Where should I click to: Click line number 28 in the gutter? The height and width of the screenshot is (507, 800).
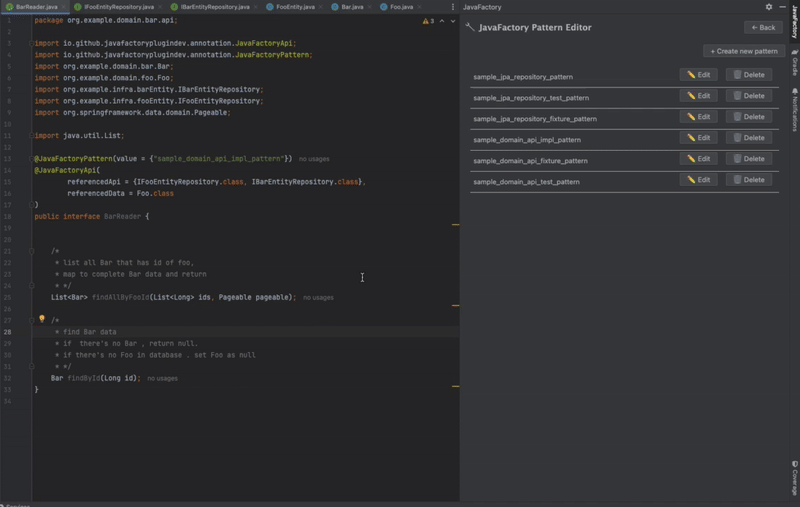coord(8,332)
